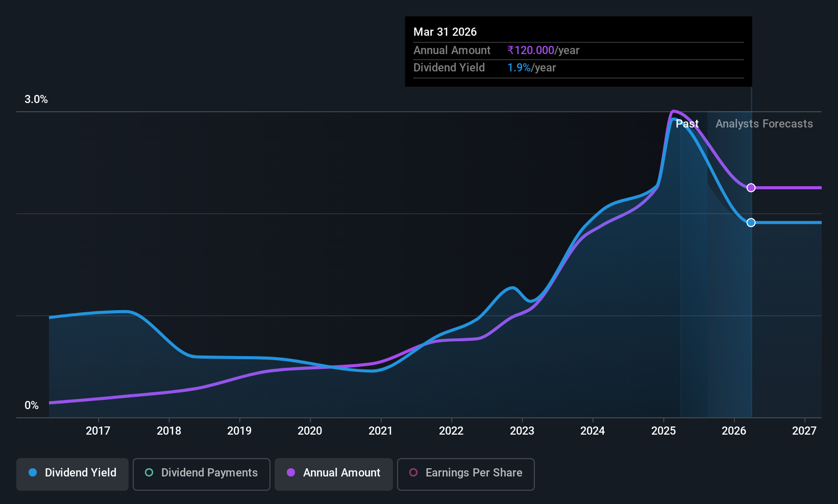Viewport: 838px width, 504px height.
Task: Enable the Dividend Payments series
Action: [202, 474]
